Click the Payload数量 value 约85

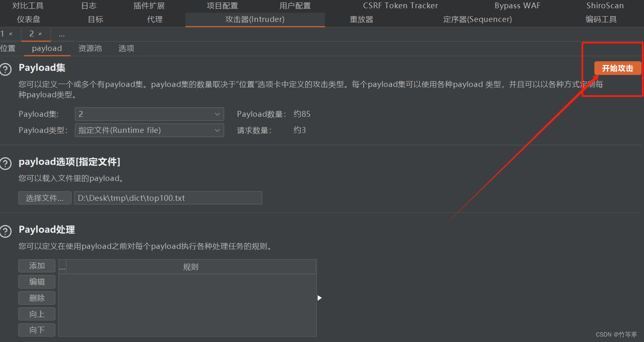click(x=302, y=114)
